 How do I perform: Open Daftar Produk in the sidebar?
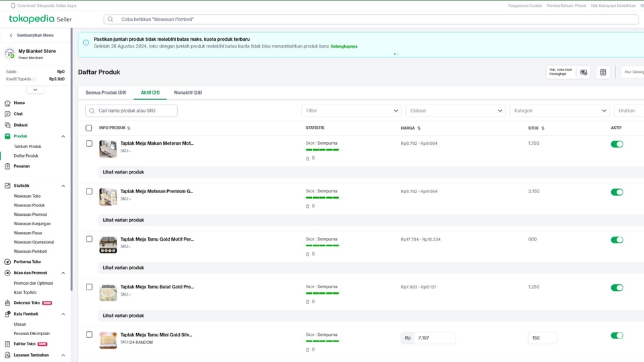tap(26, 156)
